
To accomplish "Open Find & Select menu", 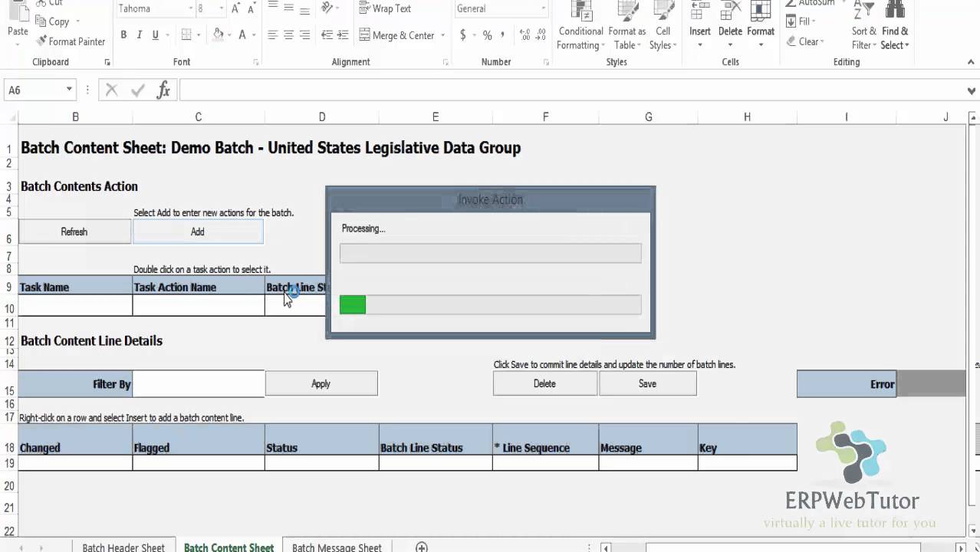I will [895, 26].
